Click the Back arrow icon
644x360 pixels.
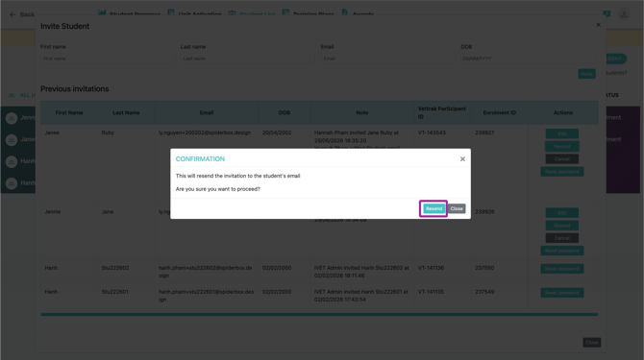(x=12, y=14)
